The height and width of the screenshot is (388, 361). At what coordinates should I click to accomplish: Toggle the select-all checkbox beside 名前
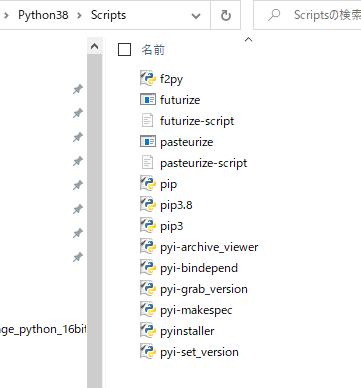pyautogui.click(x=124, y=50)
